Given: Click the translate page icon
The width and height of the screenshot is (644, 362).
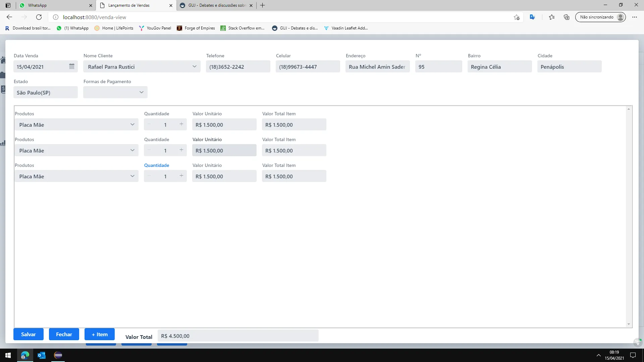Looking at the screenshot, I should point(532,17).
